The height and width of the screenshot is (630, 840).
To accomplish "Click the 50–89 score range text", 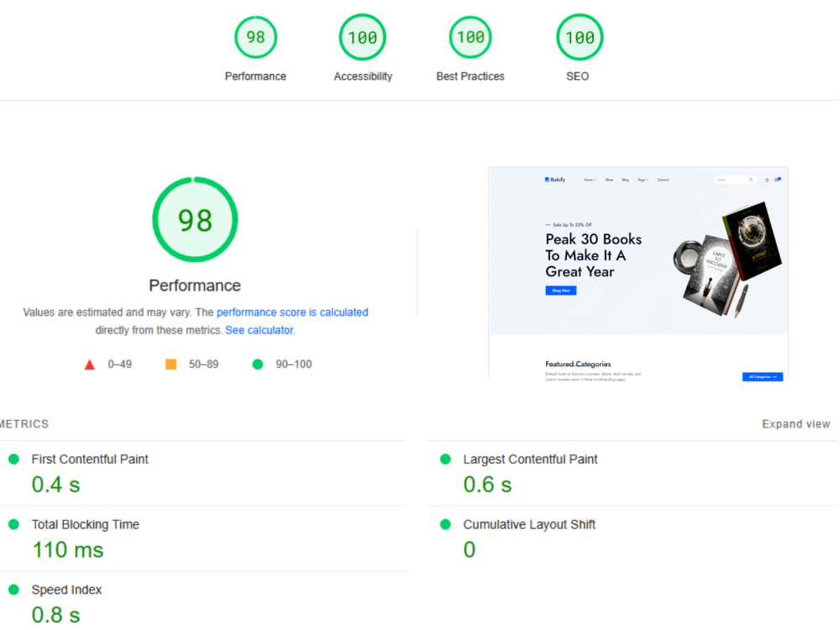I will pyautogui.click(x=203, y=365).
